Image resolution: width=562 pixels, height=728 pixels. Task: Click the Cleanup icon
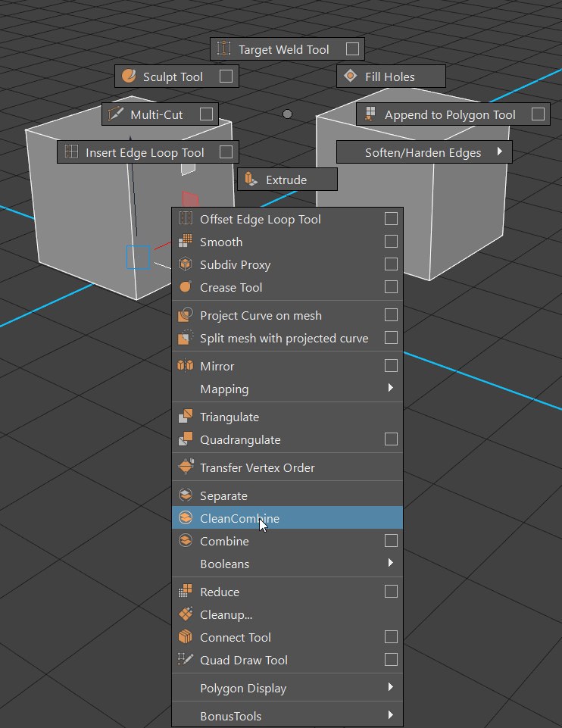pos(186,614)
